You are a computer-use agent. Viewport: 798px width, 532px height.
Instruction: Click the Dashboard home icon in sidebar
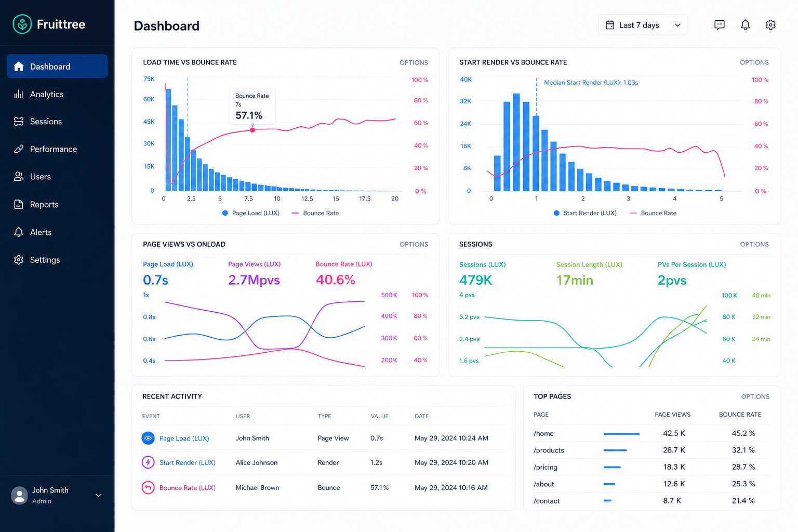coord(19,66)
